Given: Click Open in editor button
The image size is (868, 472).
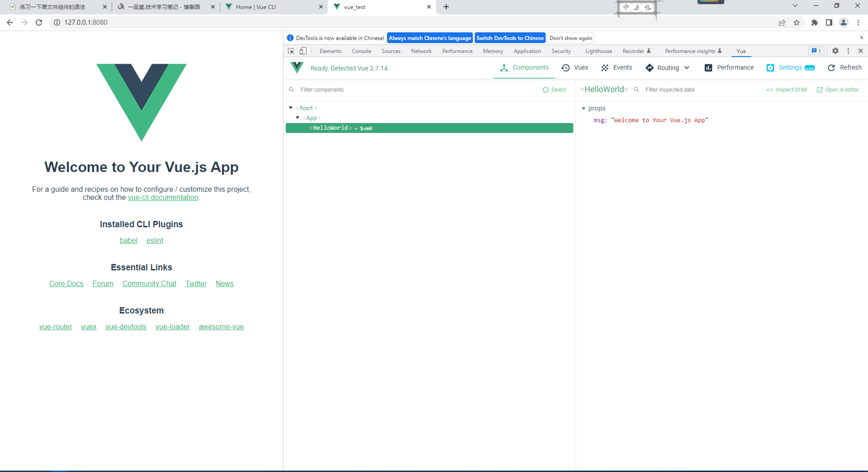Looking at the screenshot, I should [838, 90].
